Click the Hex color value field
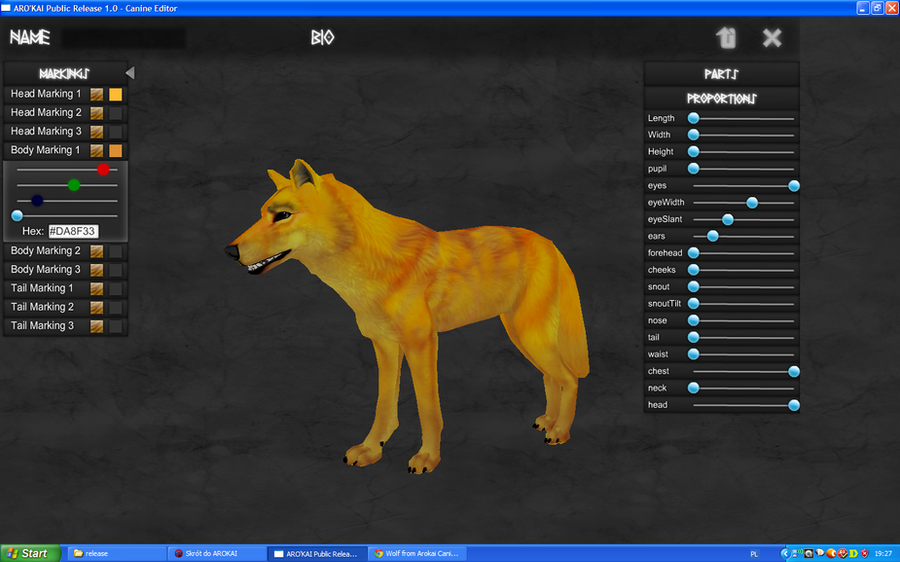The height and width of the screenshot is (562, 900). [x=73, y=231]
